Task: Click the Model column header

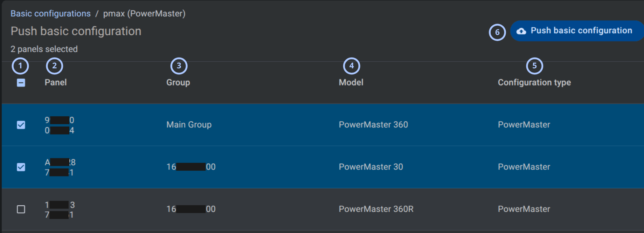Action: 351,82
